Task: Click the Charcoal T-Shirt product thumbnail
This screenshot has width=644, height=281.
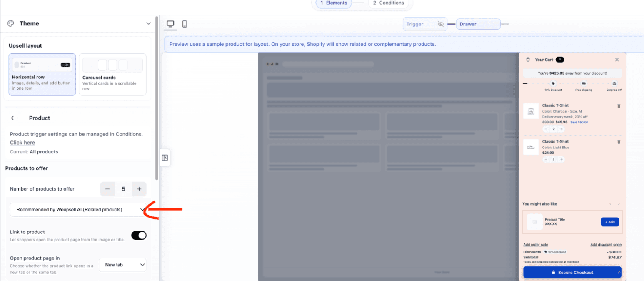Action: point(531,111)
